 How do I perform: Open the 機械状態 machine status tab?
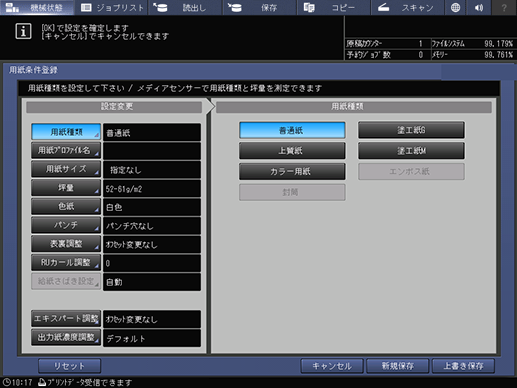37,7
